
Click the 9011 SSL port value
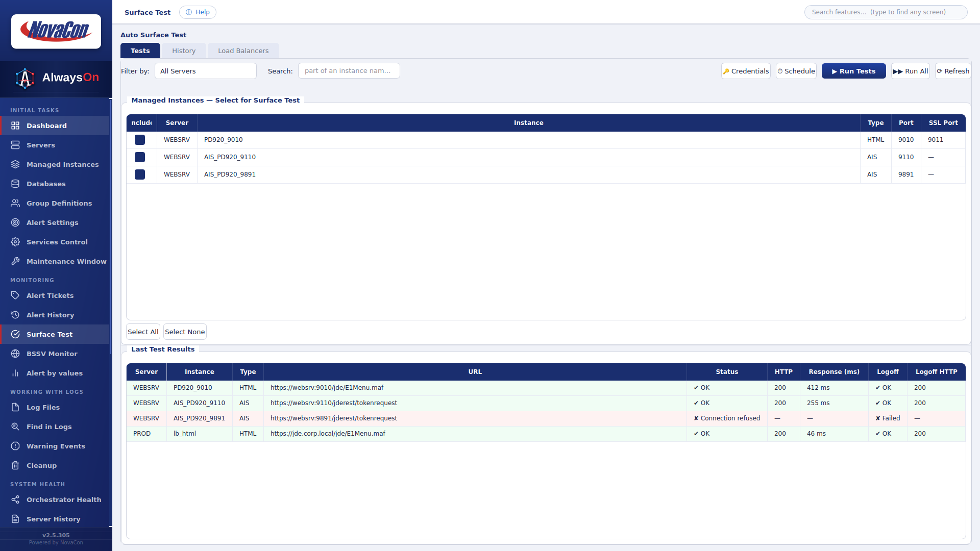point(936,140)
